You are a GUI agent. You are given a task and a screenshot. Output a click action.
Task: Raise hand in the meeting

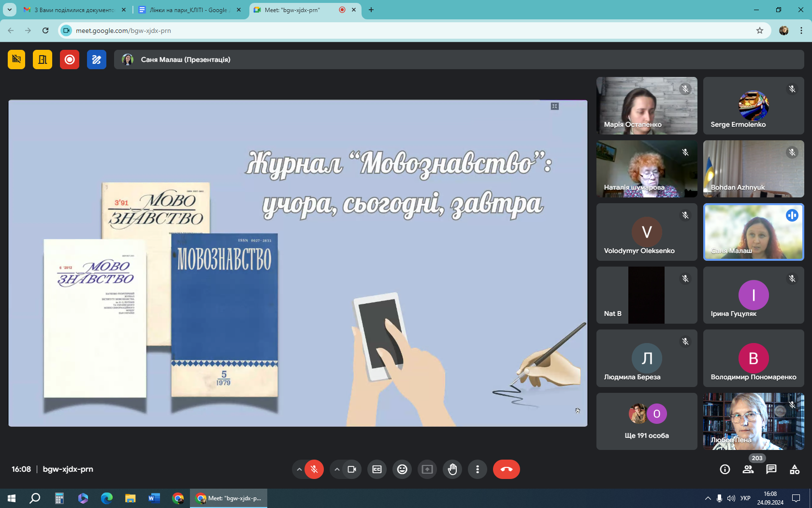click(x=452, y=469)
